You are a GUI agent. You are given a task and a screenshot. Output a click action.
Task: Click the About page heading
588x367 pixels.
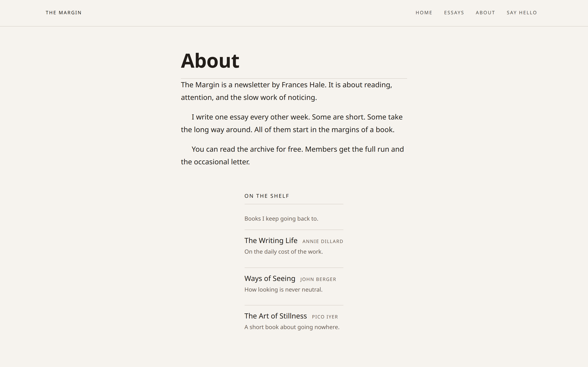point(210,61)
